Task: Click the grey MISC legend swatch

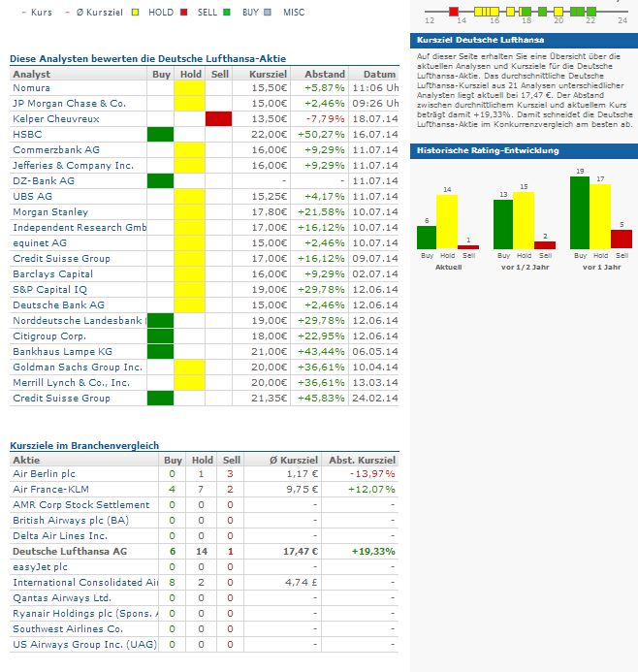Action: (268, 13)
